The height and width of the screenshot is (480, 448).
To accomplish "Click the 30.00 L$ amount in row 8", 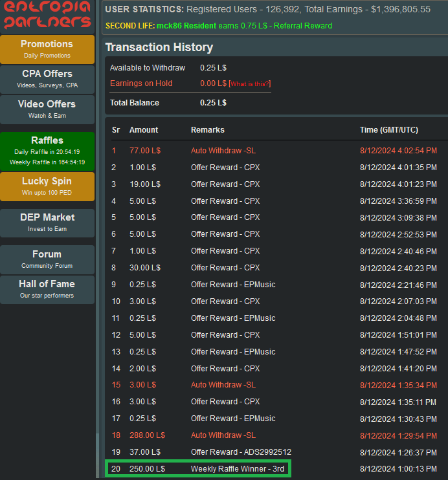I will (145, 268).
